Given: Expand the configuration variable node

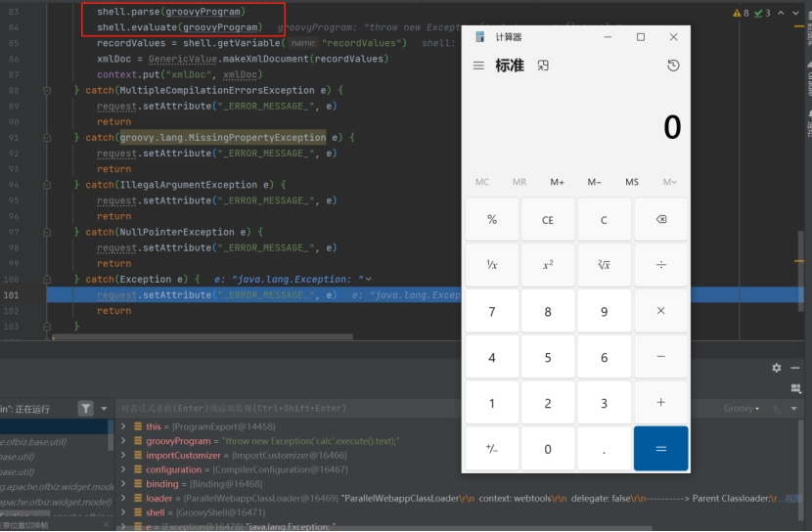Looking at the screenshot, I should (x=123, y=469).
